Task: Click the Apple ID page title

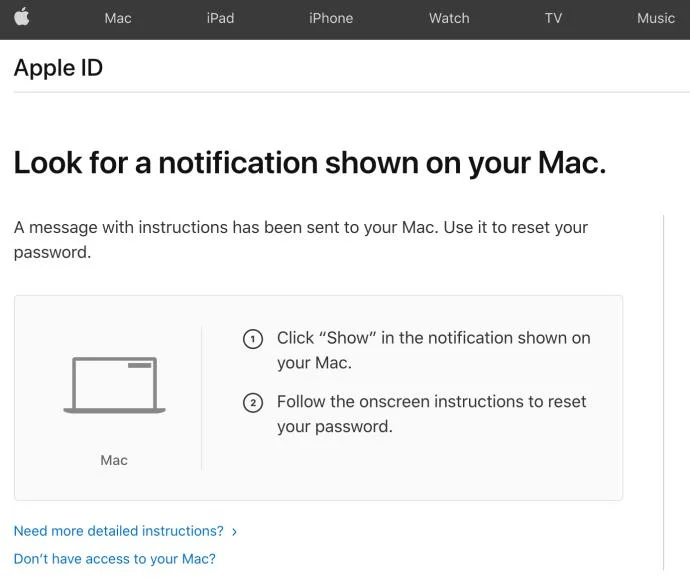Action: coord(59,68)
